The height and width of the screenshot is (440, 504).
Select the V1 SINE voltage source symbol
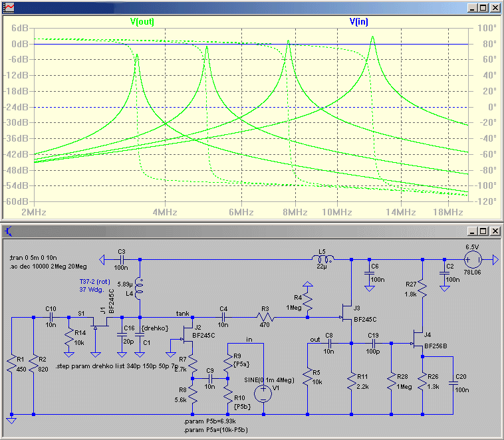click(x=264, y=391)
